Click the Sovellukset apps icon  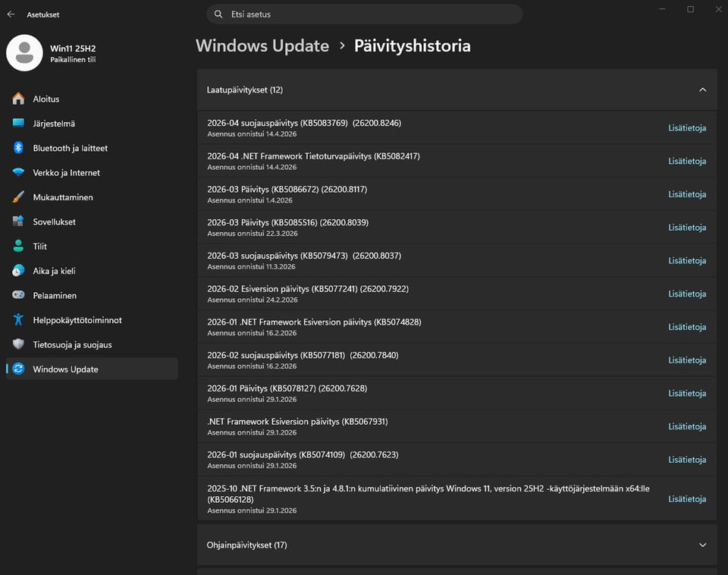tap(18, 222)
